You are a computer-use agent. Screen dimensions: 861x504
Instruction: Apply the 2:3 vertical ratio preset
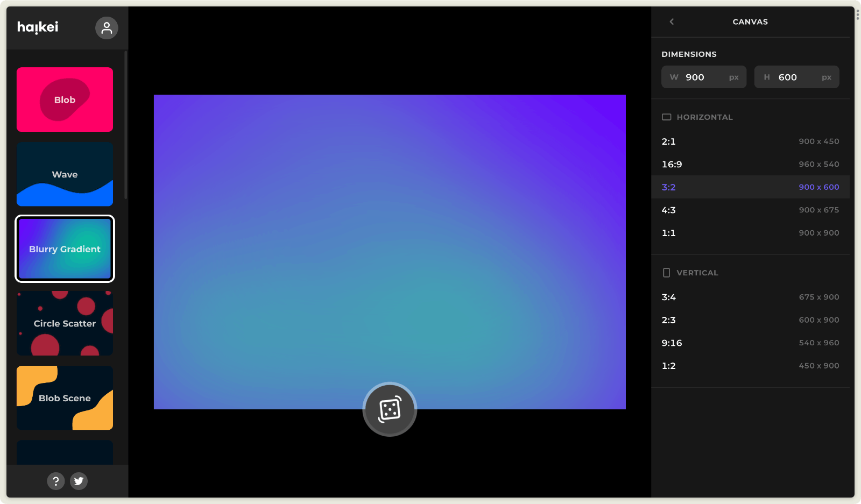(x=750, y=320)
